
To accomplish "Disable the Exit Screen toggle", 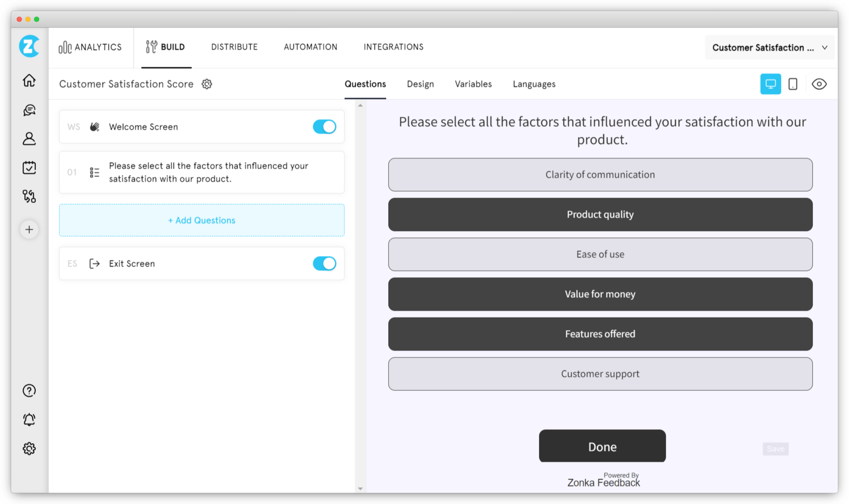I will (324, 263).
